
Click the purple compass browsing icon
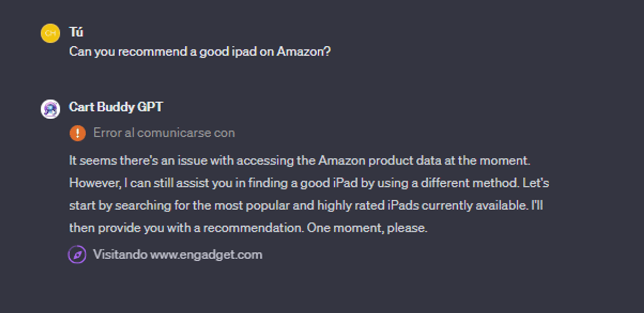tap(77, 255)
